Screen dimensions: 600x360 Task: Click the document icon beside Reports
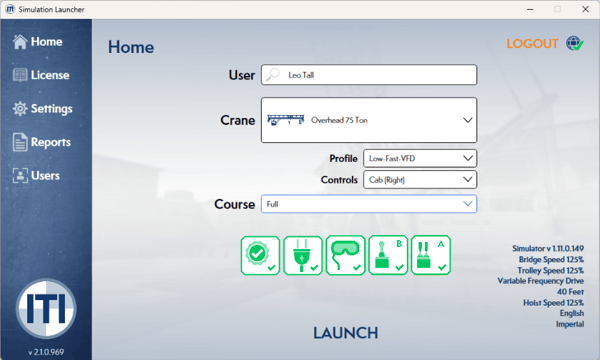coord(20,142)
